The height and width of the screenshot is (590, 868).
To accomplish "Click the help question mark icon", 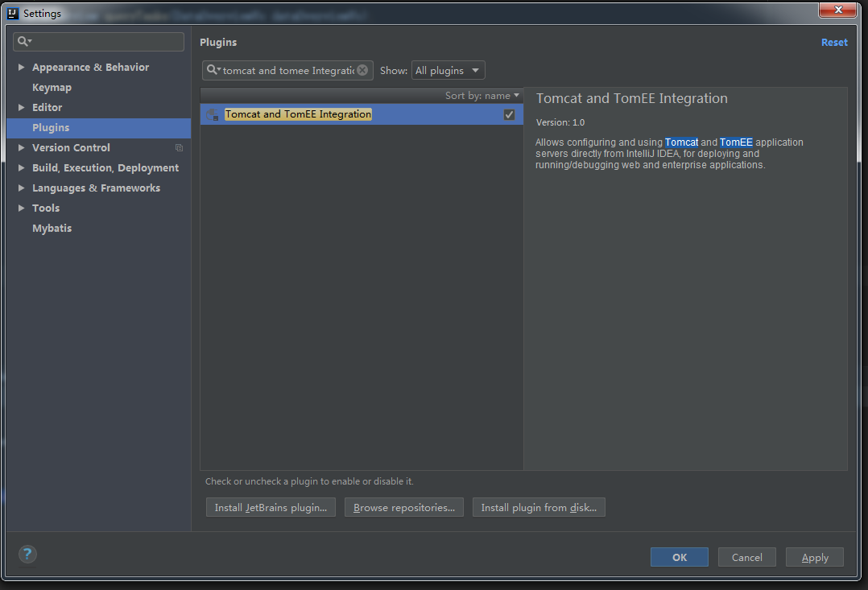I will coord(27,554).
